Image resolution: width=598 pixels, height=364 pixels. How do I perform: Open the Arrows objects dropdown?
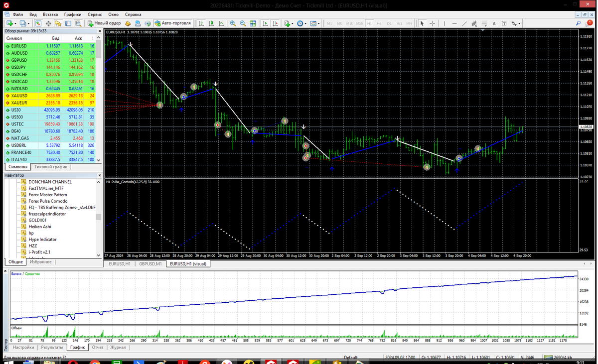(515, 23)
